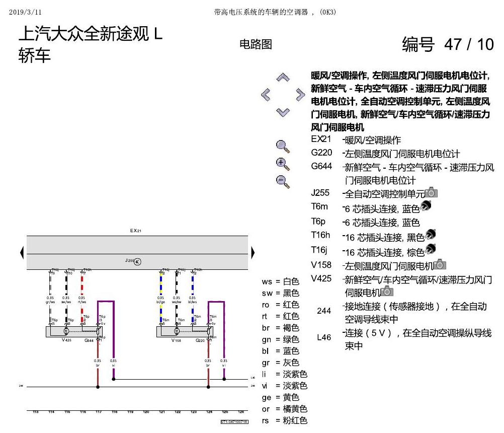Viewport: 504px width, 433px height.
Task: Go to next diagram with right black triangle
Action: (x=253, y=253)
